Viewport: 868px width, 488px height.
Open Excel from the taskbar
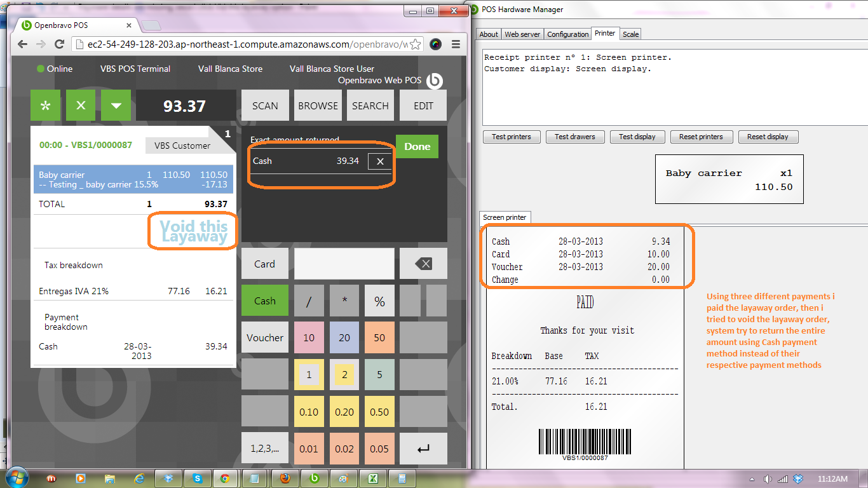[x=374, y=478]
